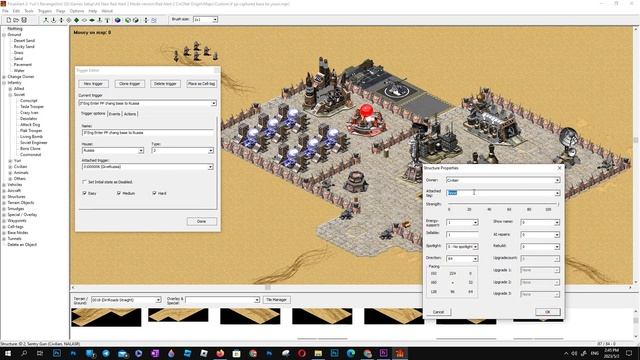This screenshot has height=360, width=640.
Task: Click the New map toolbar icon
Action: coord(9,20)
